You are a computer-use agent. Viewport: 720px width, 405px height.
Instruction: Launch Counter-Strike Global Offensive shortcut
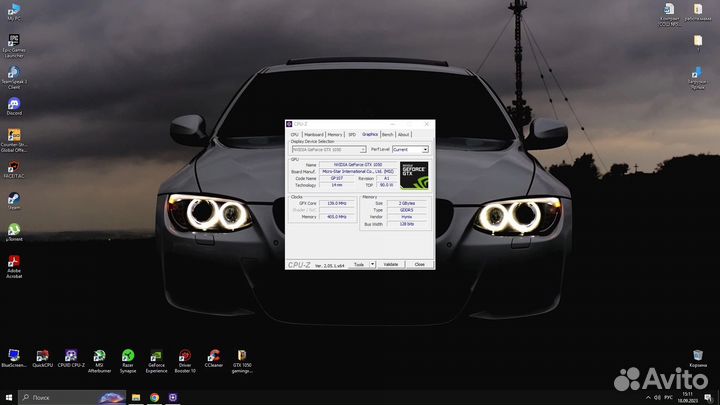coord(14,141)
